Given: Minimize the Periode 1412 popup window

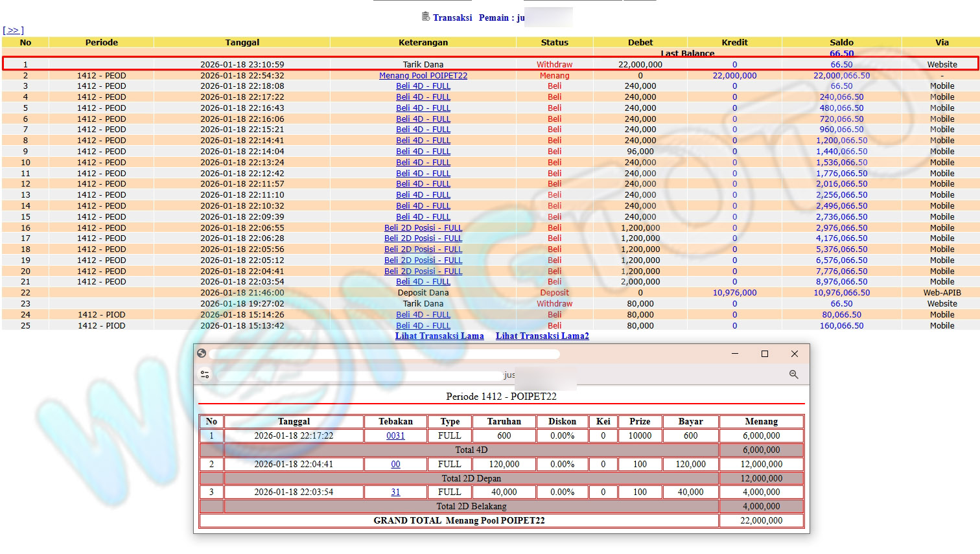Looking at the screenshot, I should tap(734, 354).
